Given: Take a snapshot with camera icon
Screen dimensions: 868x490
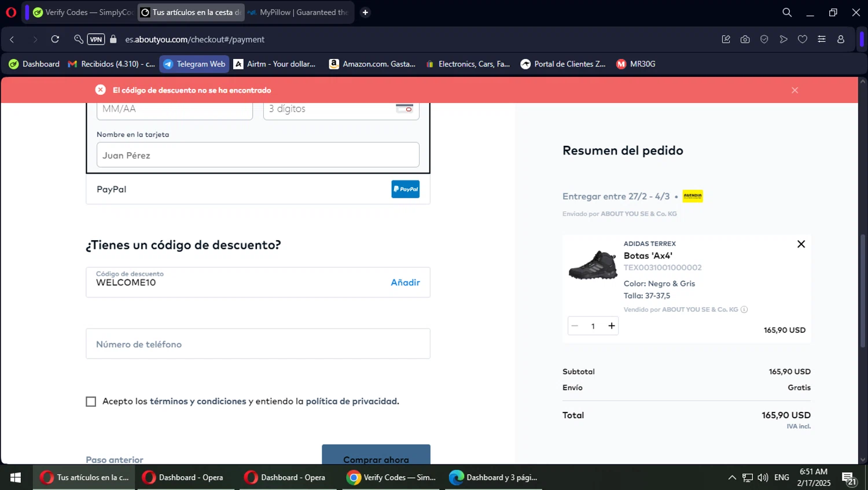Looking at the screenshot, I should pos(745,39).
